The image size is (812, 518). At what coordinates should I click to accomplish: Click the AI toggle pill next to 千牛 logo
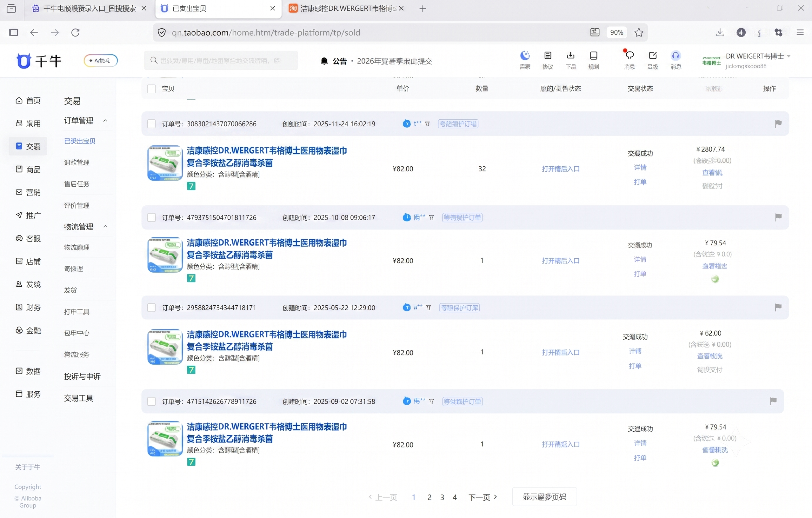pyautogui.click(x=101, y=61)
